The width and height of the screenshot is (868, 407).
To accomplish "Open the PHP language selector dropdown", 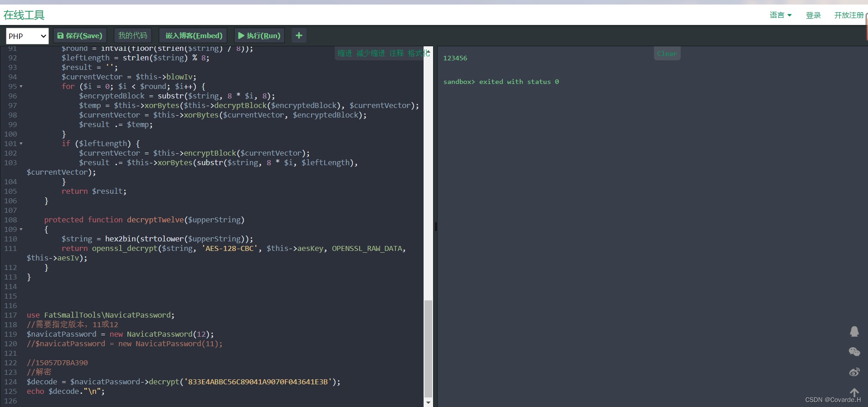I will (27, 36).
